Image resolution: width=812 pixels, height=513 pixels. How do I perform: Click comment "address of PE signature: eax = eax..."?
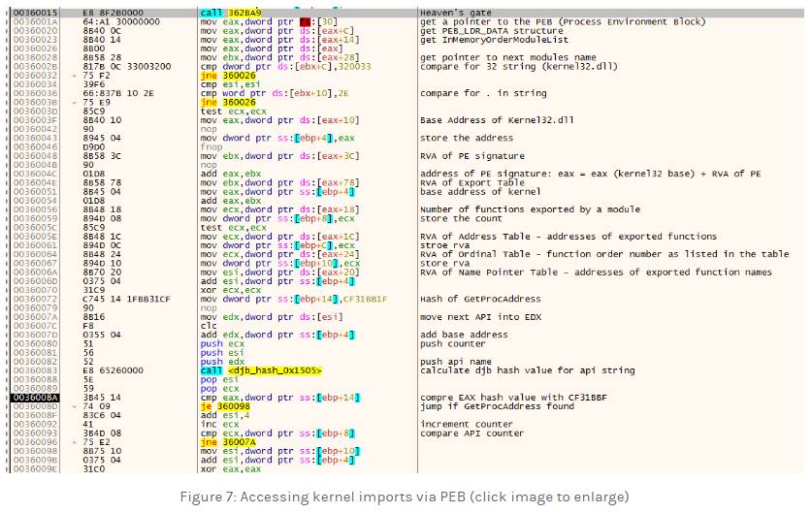591,174
